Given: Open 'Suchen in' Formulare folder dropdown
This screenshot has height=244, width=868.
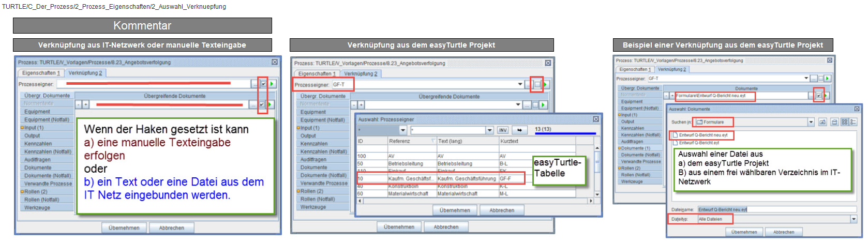Looking at the screenshot, I should coord(811,123).
